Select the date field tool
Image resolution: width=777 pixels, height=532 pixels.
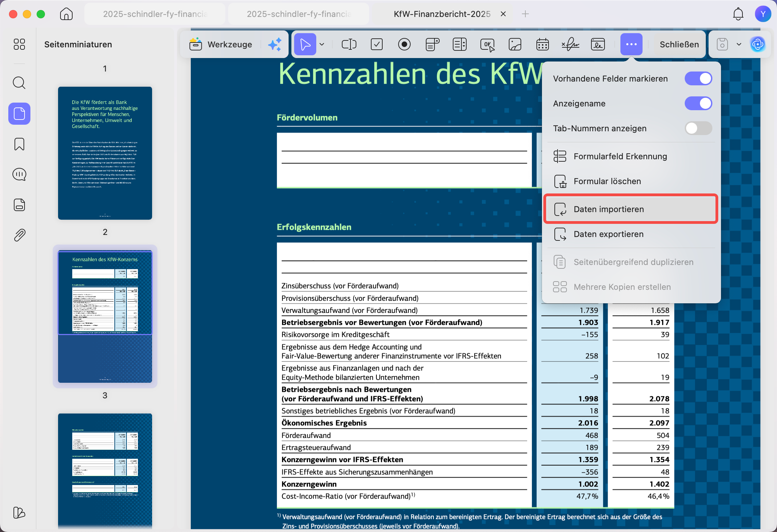(543, 44)
